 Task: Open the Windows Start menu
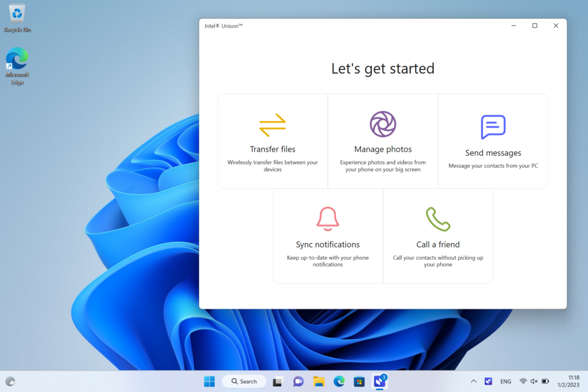[209, 382]
